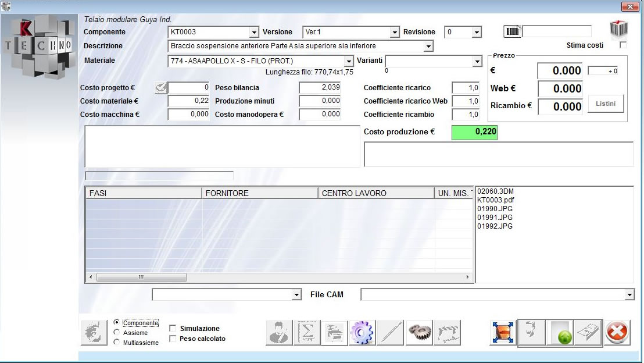Click the Produzione minuti field
The image size is (644, 363).
(320, 101)
